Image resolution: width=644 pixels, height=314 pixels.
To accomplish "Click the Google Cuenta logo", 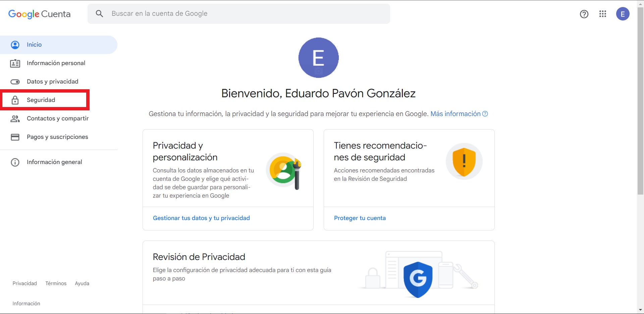I will [39, 14].
